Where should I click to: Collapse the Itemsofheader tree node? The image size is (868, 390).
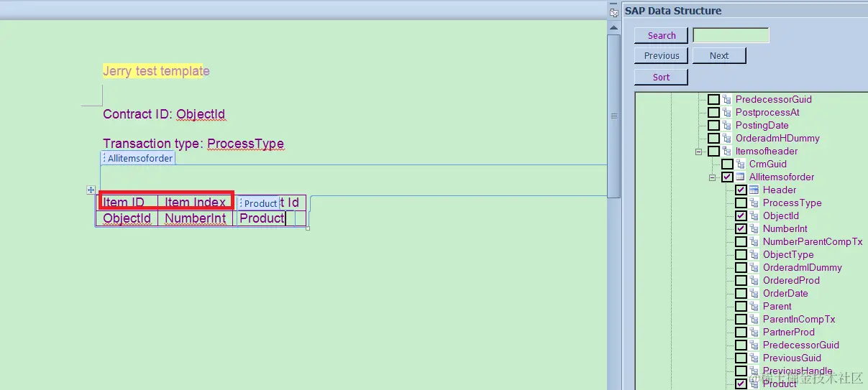[698, 152]
